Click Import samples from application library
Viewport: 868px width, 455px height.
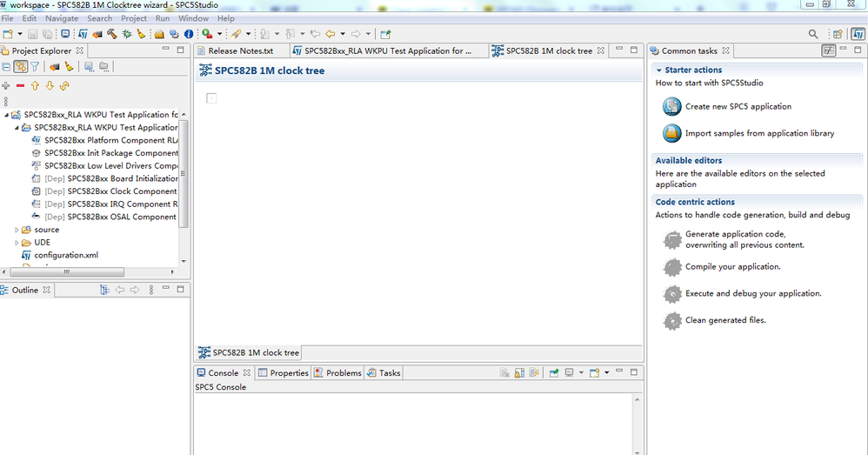(759, 133)
